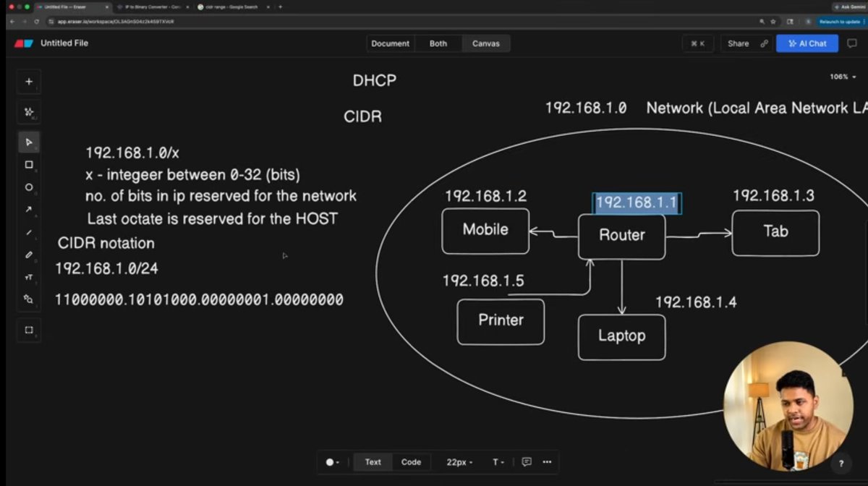Viewport: 868px width, 486px height.
Task: Select the Printer box on canvas
Action: tap(501, 321)
